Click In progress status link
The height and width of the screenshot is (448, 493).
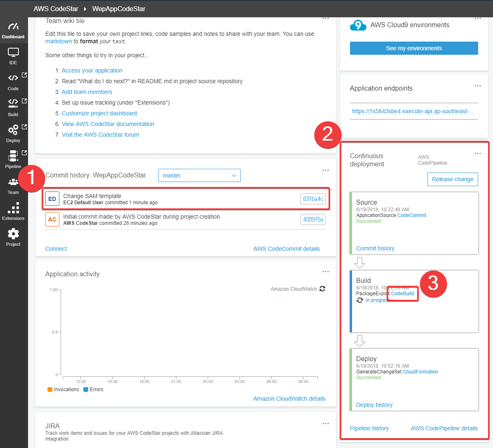[378, 300]
